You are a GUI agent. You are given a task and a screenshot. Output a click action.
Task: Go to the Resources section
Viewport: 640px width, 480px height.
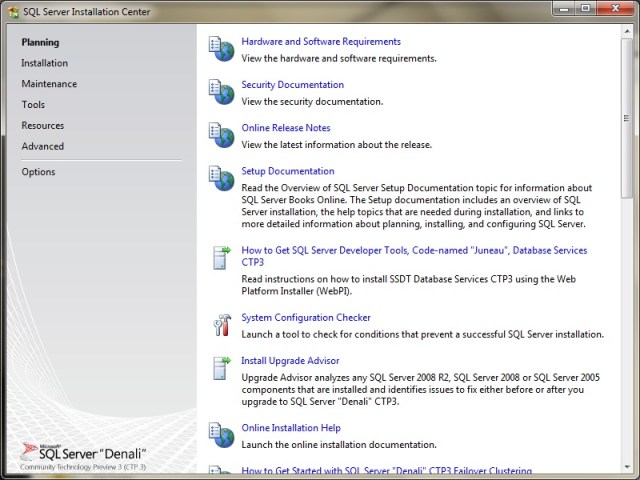click(x=43, y=126)
